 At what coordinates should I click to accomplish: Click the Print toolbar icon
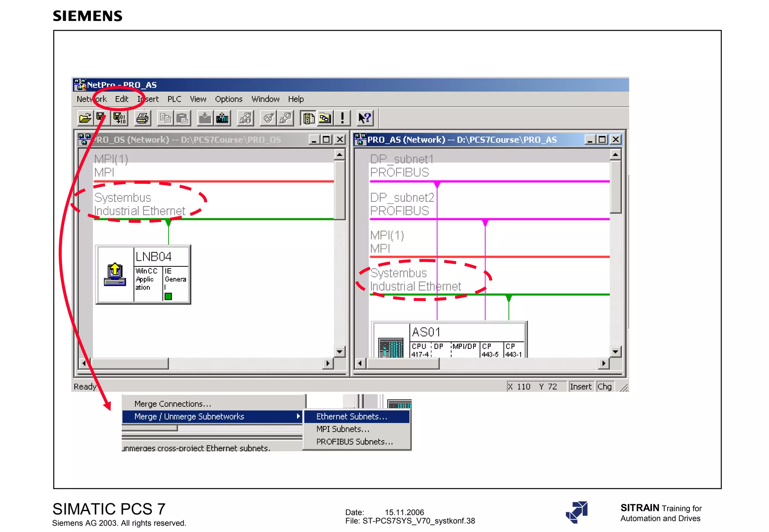click(x=142, y=118)
